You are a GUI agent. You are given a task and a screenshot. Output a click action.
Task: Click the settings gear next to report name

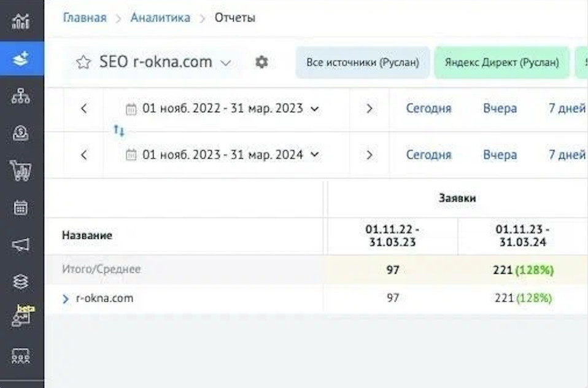[x=261, y=62]
